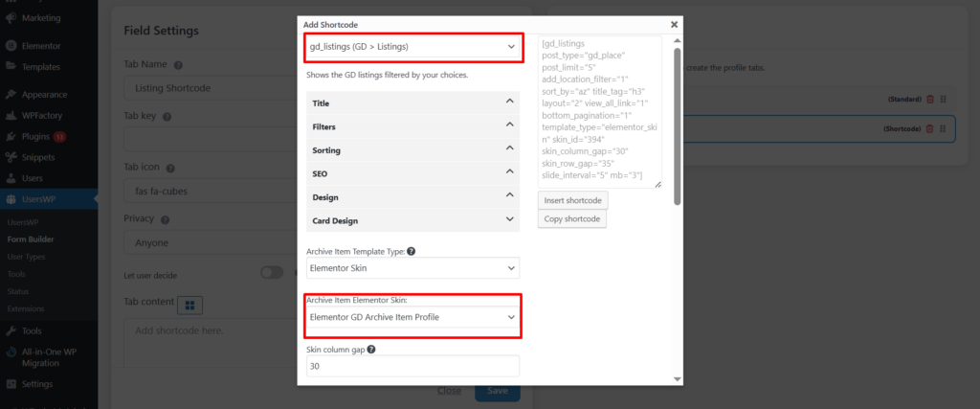
Task: Collapse the Card Design section
Action: 413,220
